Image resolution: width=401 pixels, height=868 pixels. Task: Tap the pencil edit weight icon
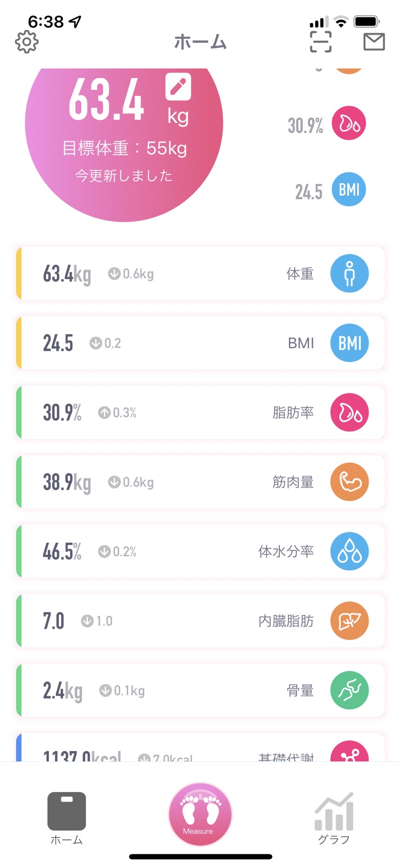[x=178, y=86]
